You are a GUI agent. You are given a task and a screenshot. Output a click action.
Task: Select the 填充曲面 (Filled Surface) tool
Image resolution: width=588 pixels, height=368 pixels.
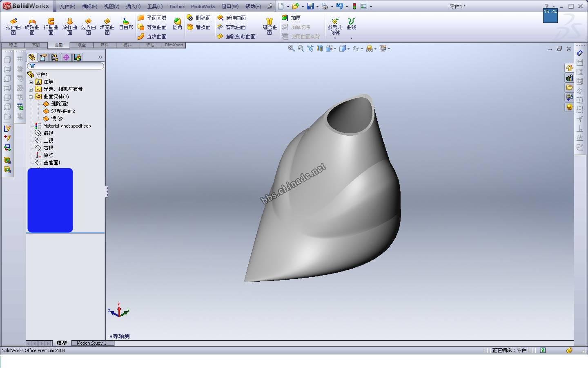click(107, 26)
